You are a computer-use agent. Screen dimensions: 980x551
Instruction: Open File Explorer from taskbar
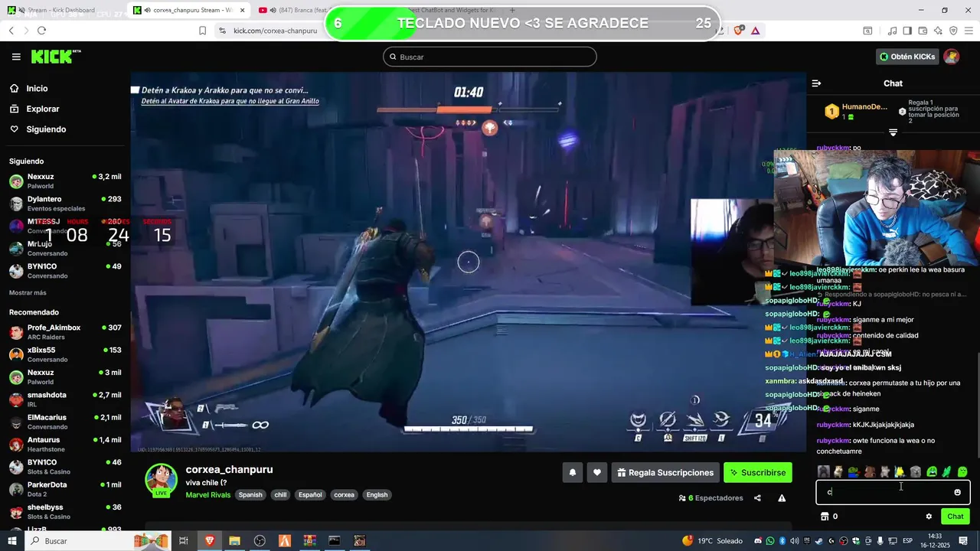coord(234,541)
